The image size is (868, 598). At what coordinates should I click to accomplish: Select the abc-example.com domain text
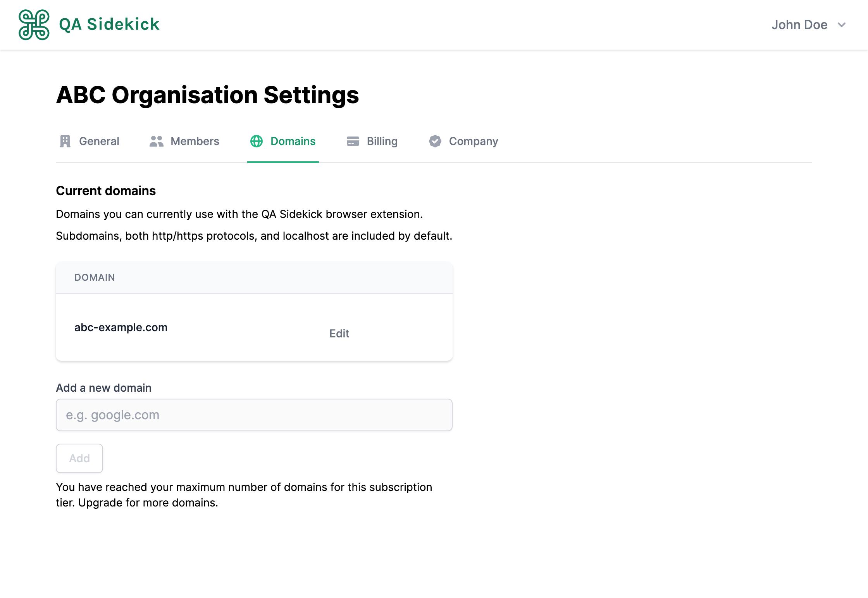tap(121, 327)
